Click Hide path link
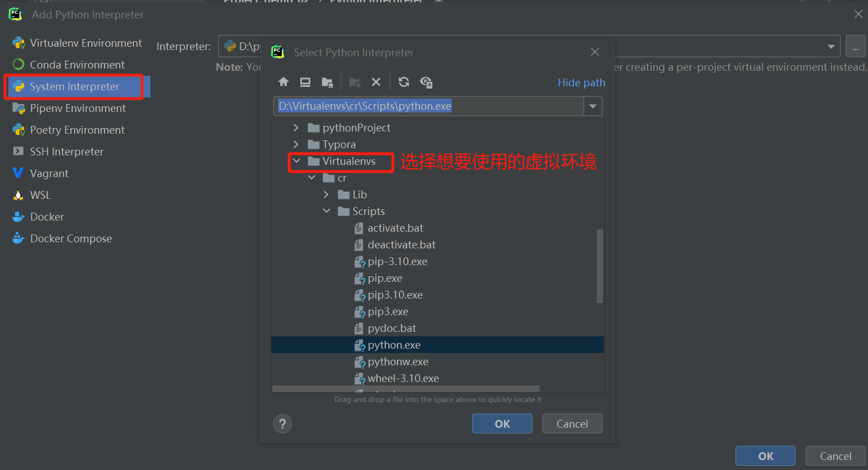Screen dimensions: 868x470 [x=581, y=82]
